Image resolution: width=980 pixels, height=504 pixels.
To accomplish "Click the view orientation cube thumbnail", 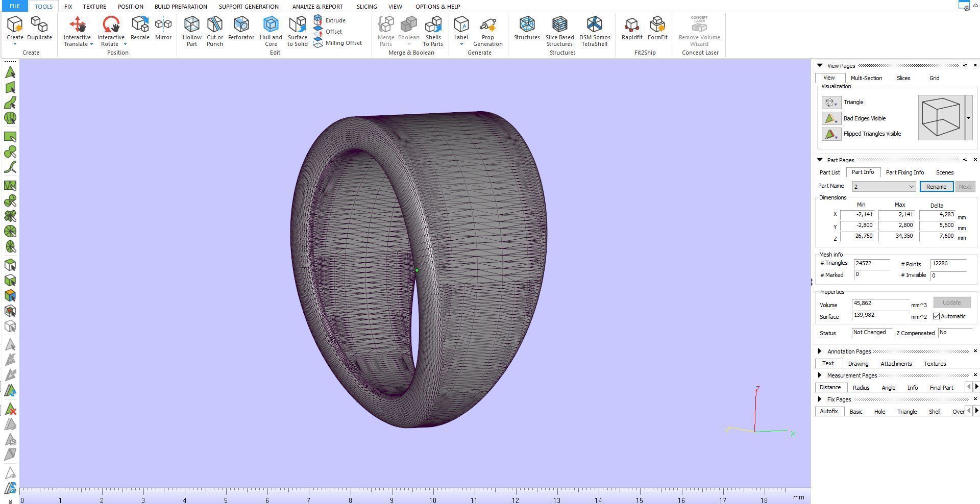I will (x=941, y=118).
